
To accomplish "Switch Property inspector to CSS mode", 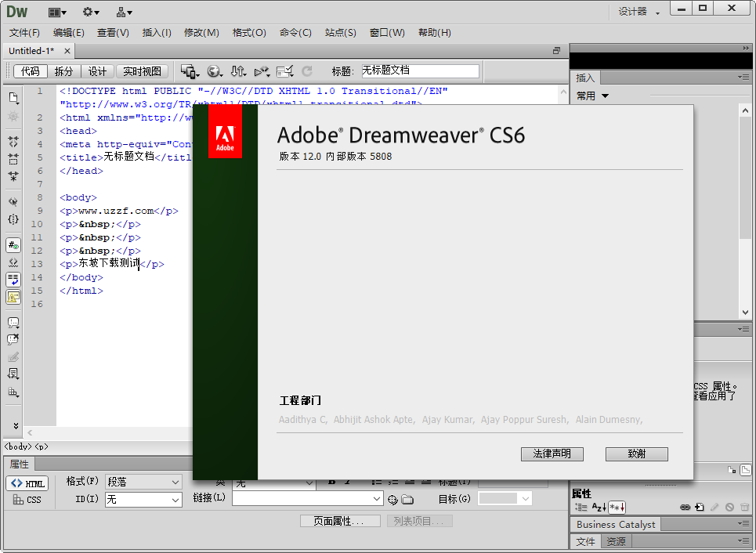I will [27, 500].
